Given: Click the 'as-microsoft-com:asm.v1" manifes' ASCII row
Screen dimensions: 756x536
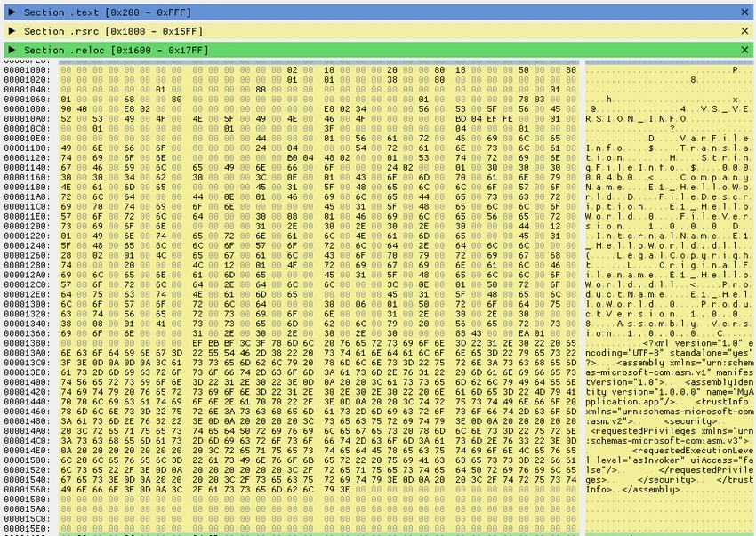Looking at the screenshot, I should point(670,372).
